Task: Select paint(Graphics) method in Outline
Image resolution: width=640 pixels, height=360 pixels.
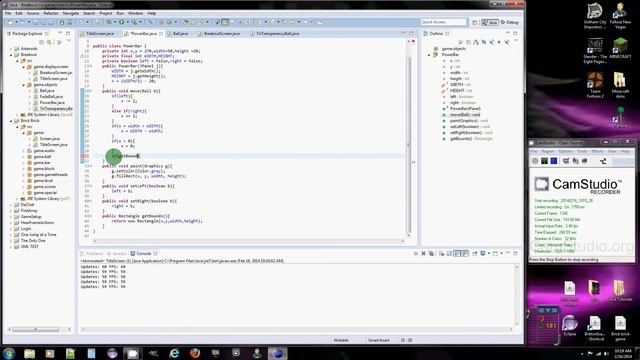Action: [469, 121]
